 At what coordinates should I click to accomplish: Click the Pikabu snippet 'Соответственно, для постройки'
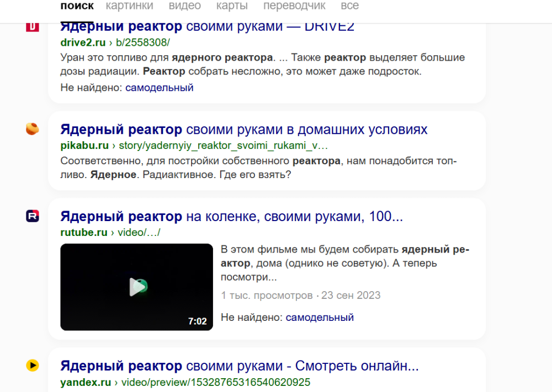[258, 168]
